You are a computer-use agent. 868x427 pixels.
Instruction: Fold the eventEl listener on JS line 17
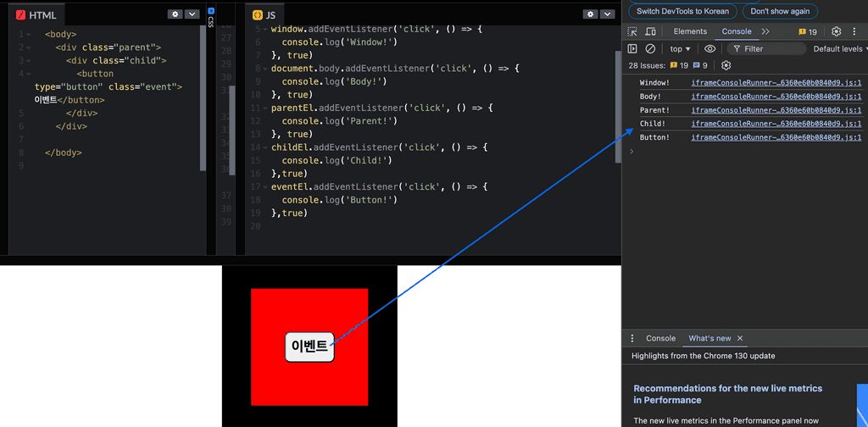265,187
